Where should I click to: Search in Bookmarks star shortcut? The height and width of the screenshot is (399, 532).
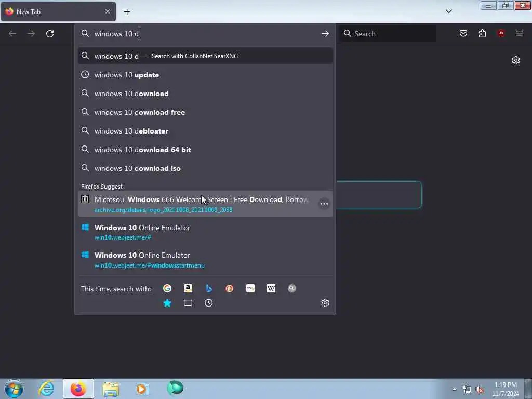pos(167,303)
